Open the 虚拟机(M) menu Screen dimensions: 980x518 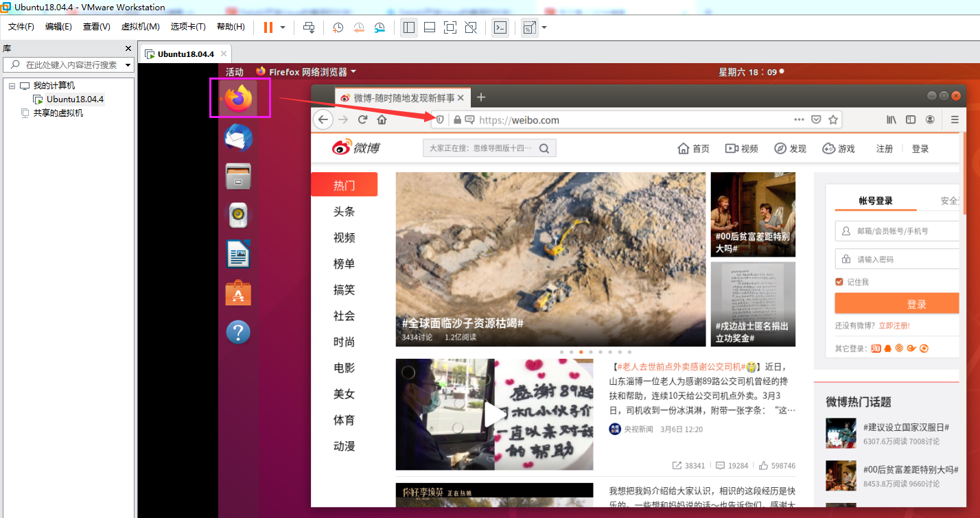click(141, 27)
